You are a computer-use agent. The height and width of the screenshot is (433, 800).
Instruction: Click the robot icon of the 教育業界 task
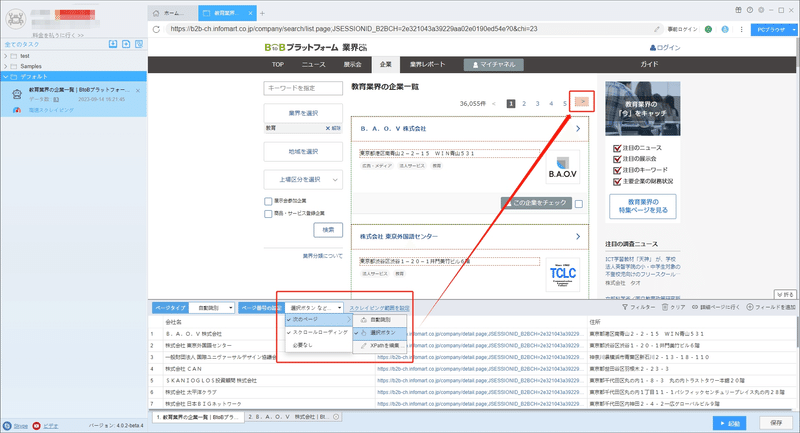coord(17,94)
